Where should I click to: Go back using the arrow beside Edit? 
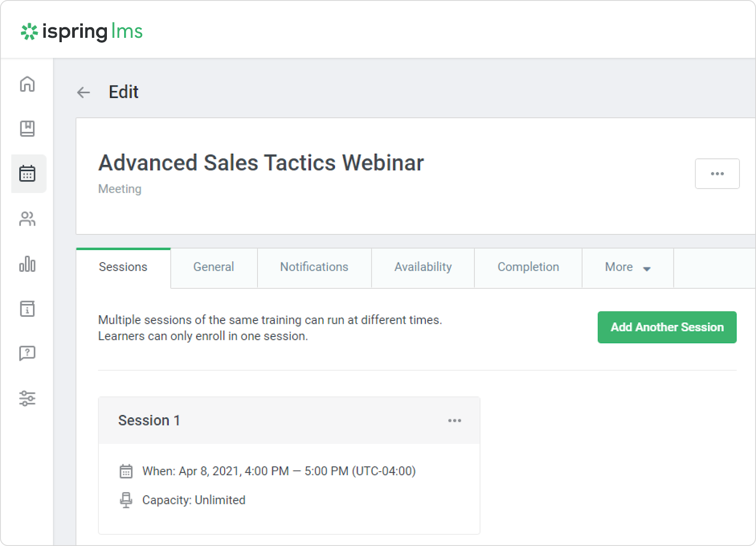tap(84, 92)
